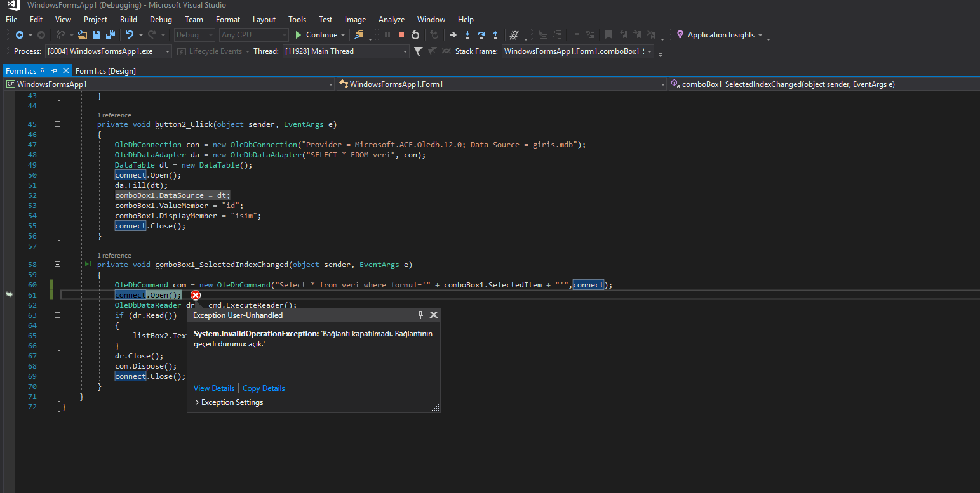Click line number 52 in the gutter
The width and height of the screenshot is (980, 493).
pyautogui.click(x=32, y=195)
